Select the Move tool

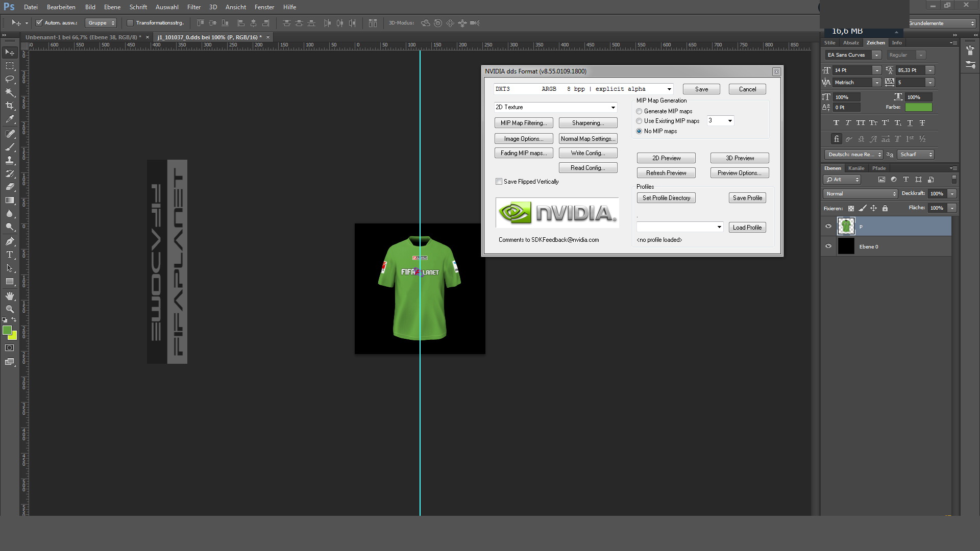[10, 53]
